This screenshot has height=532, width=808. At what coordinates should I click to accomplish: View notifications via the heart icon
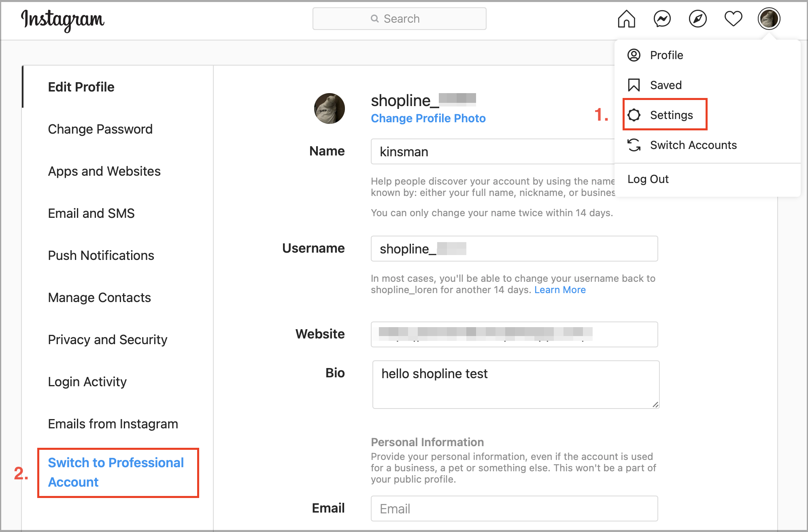[733, 18]
